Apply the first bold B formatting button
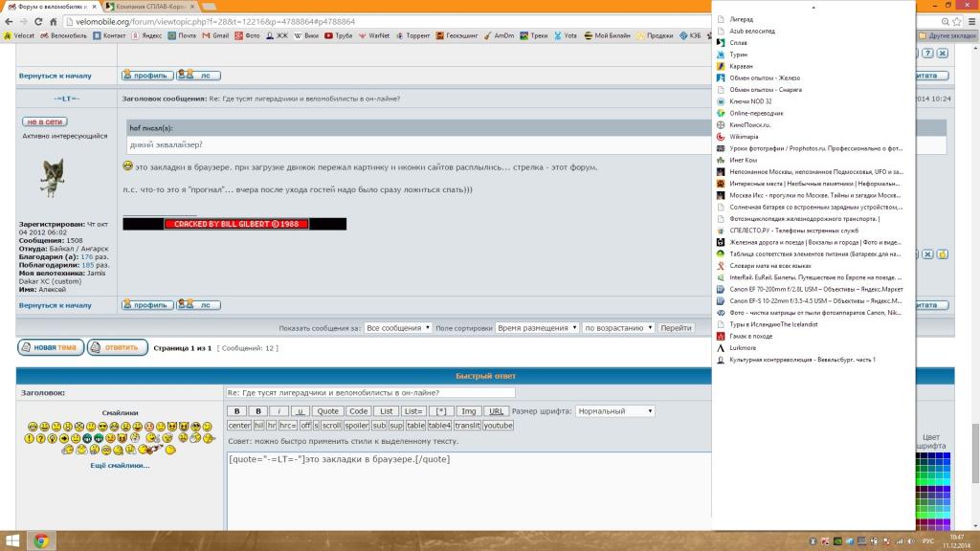This screenshot has height=551, width=980. (x=237, y=411)
